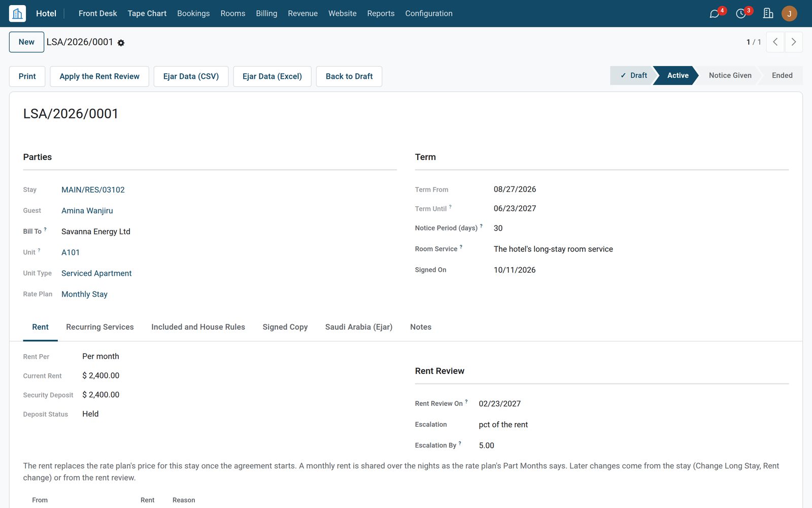Expand the Billing menu
This screenshot has width=812, height=508.
(266, 13)
